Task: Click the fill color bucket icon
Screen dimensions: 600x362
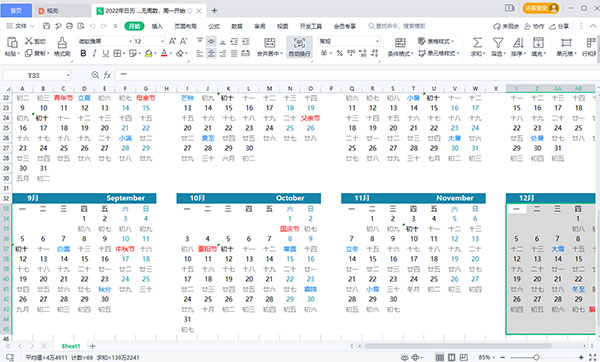Action: [148, 53]
